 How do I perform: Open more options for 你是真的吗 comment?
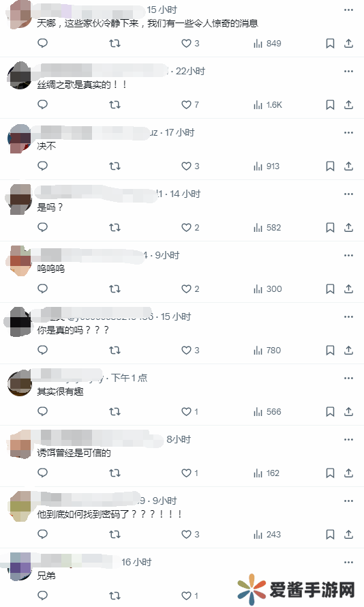[x=348, y=316]
